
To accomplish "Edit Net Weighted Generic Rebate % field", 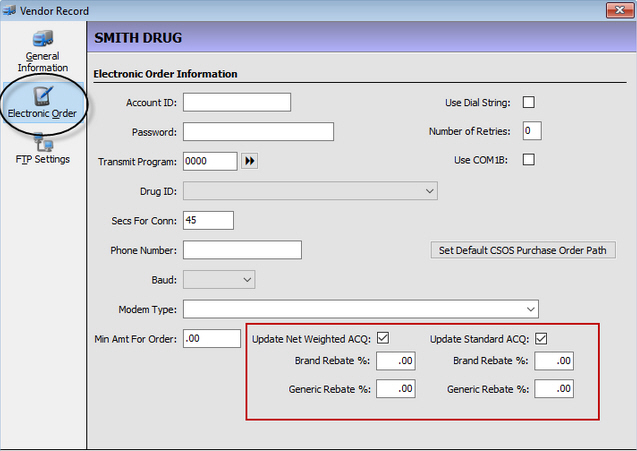I will [396, 389].
